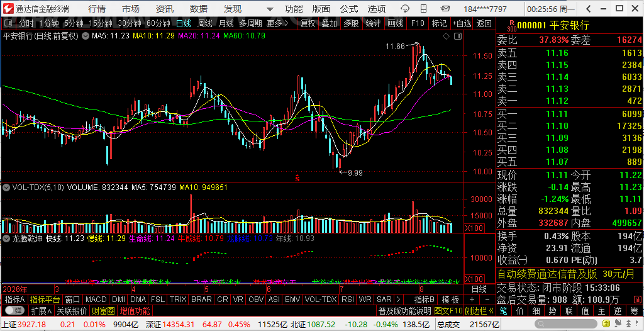Image resolution: width=644 pixels, height=331 pixels.
Task: Open the mobile phone icon in the title bar
Action: pyautogui.click(x=425, y=9)
